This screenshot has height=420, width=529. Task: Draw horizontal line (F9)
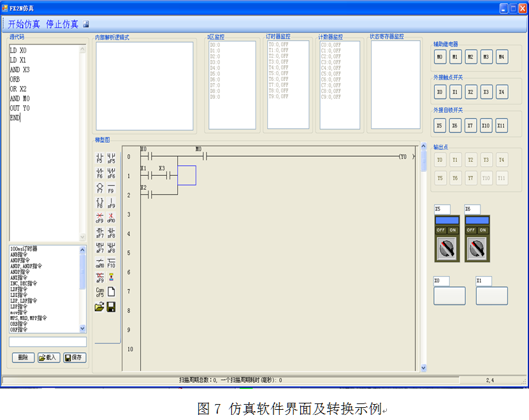[111, 188]
